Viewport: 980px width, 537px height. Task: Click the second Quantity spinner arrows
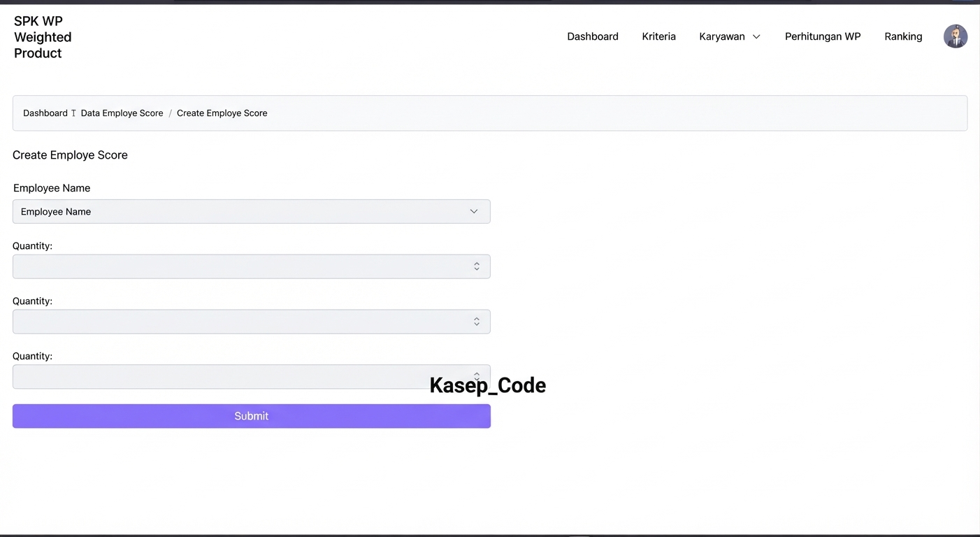coord(477,322)
